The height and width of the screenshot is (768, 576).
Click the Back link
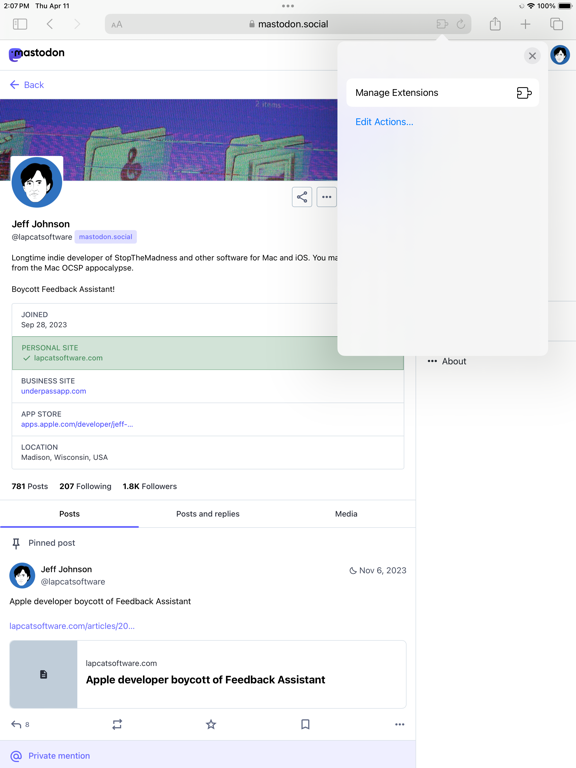(x=27, y=85)
